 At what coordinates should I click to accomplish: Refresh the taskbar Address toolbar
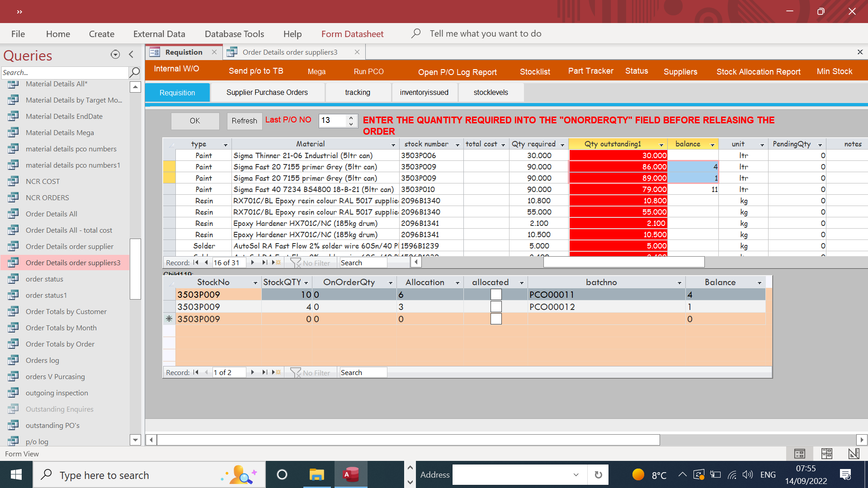[598, 475]
